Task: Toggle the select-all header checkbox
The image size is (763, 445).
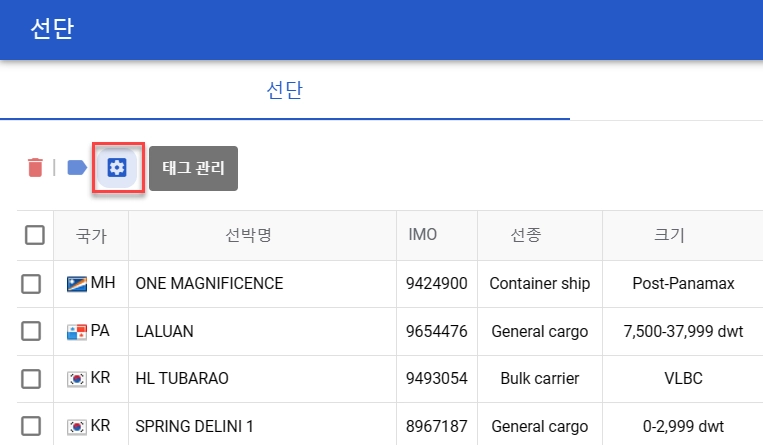Action: pyautogui.click(x=35, y=235)
